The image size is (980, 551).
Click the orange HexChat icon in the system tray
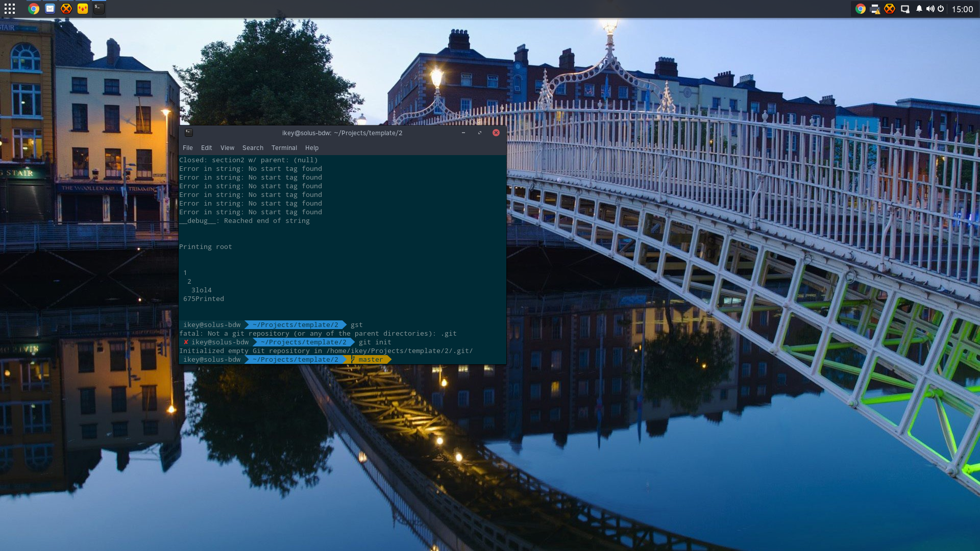890,9
